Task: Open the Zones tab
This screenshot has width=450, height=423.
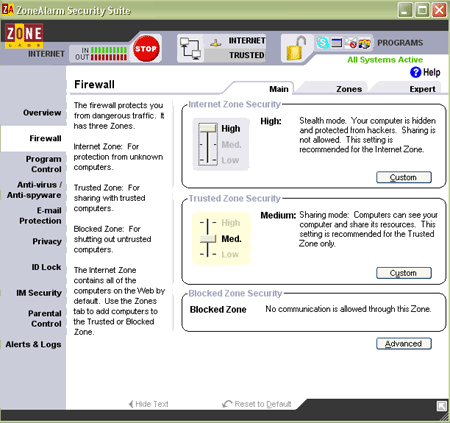Action: coord(349,89)
